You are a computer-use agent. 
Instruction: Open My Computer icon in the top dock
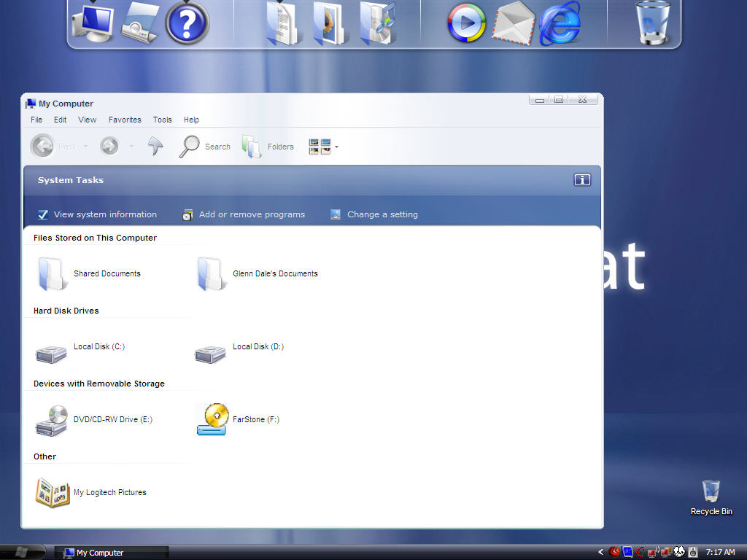93,22
